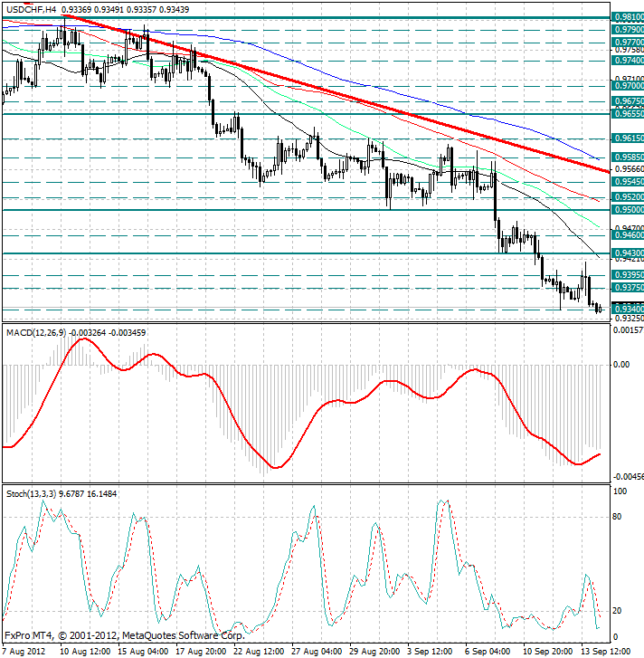Click the solid horizontal line at 0.9500
This screenshot has height=658, width=644.
pyautogui.click(x=306, y=210)
